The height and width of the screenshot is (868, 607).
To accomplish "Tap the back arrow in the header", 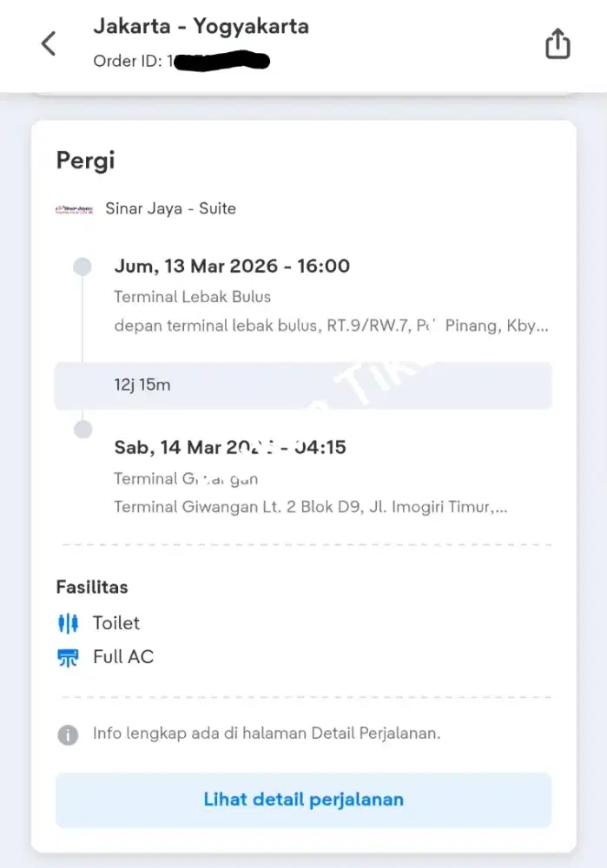I will [x=49, y=43].
